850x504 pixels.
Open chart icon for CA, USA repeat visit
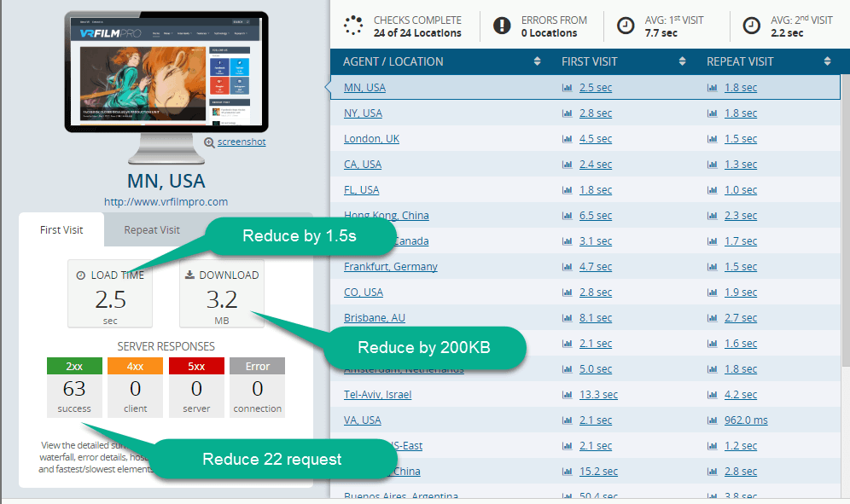(713, 165)
